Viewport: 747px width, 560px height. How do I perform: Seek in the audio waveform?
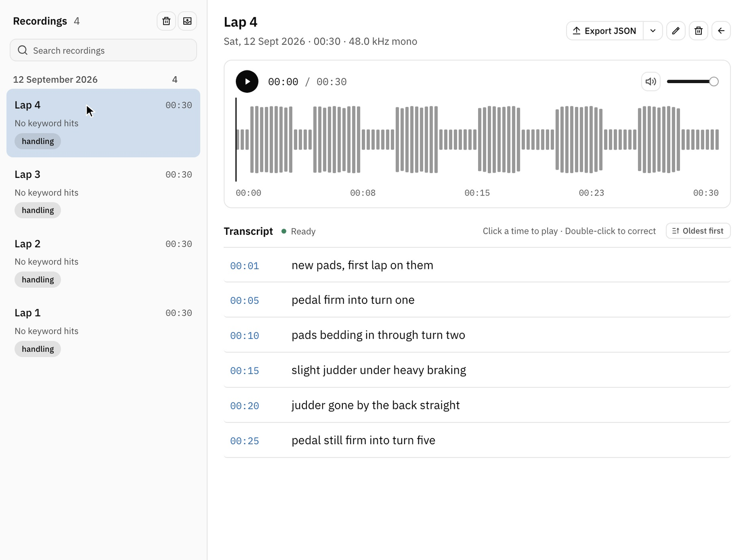(477, 140)
